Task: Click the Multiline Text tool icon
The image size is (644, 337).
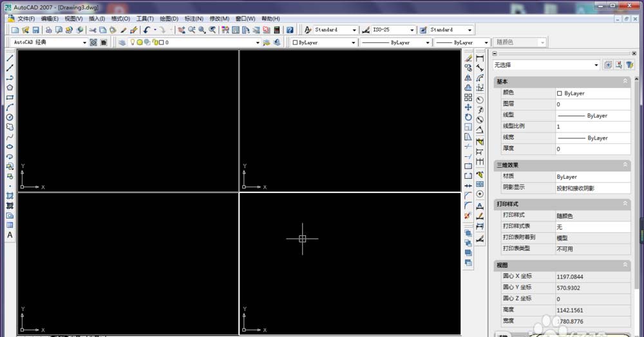Action: tap(10, 235)
